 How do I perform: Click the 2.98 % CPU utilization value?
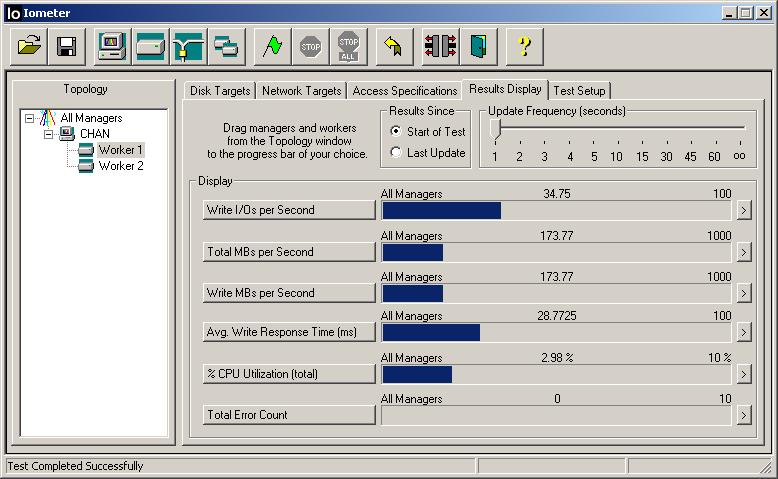[x=557, y=357]
